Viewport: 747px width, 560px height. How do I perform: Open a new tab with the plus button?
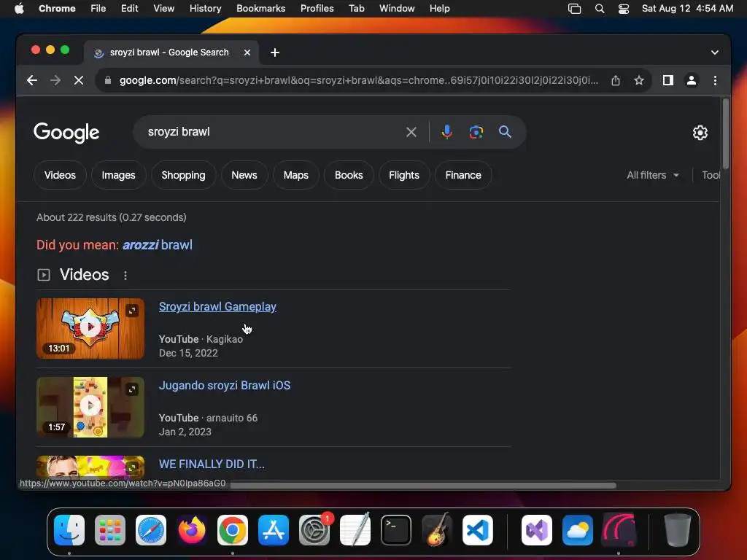[x=275, y=52]
